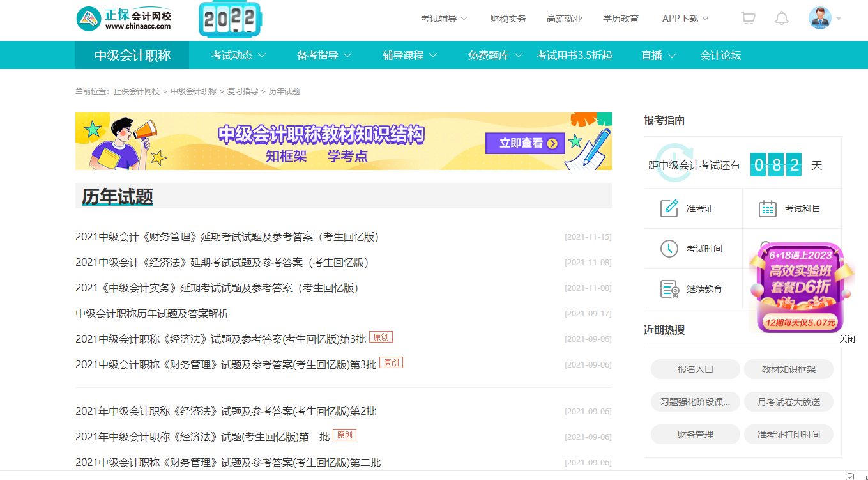Screen dimensions: 868x480
Task: Check notifications via the bell icon
Action: tap(782, 18)
